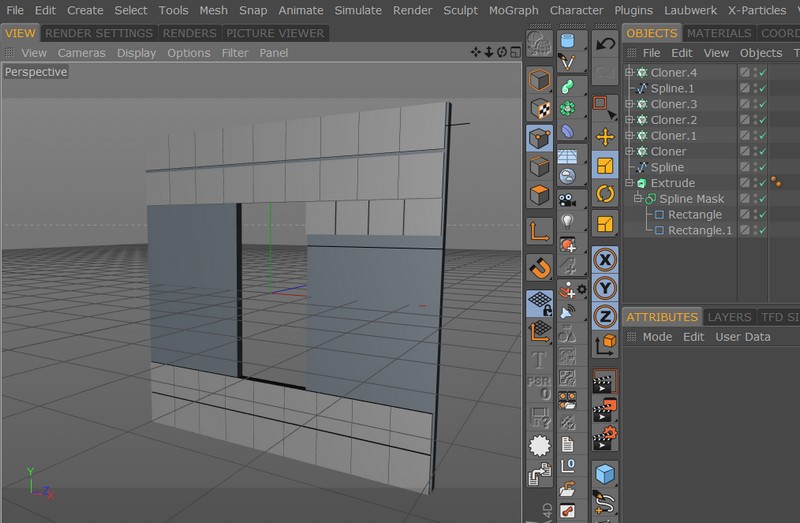Click the Enable Axis L-shaped icon
Image resolution: width=800 pixels, height=523 pixels.
539,231
